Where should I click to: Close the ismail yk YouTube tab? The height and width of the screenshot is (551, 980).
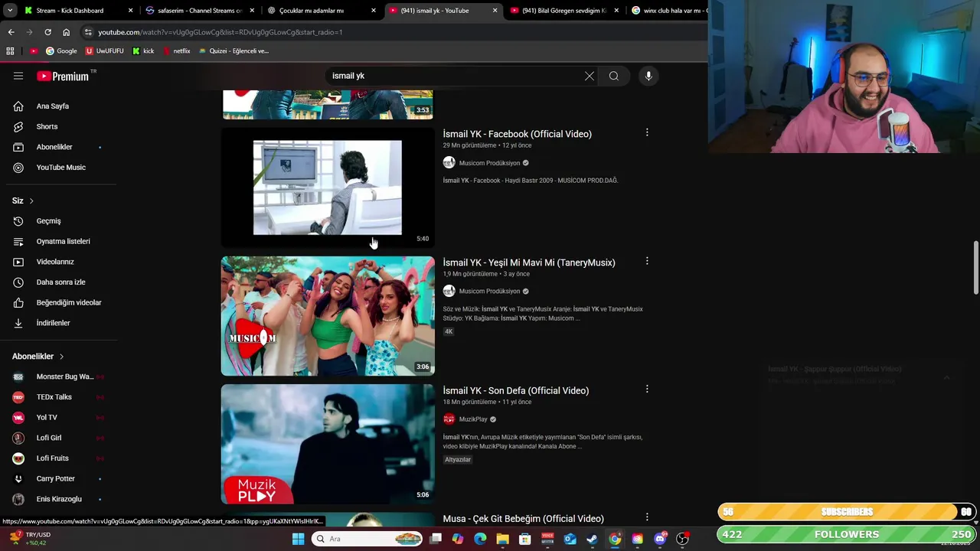point(495,11)
